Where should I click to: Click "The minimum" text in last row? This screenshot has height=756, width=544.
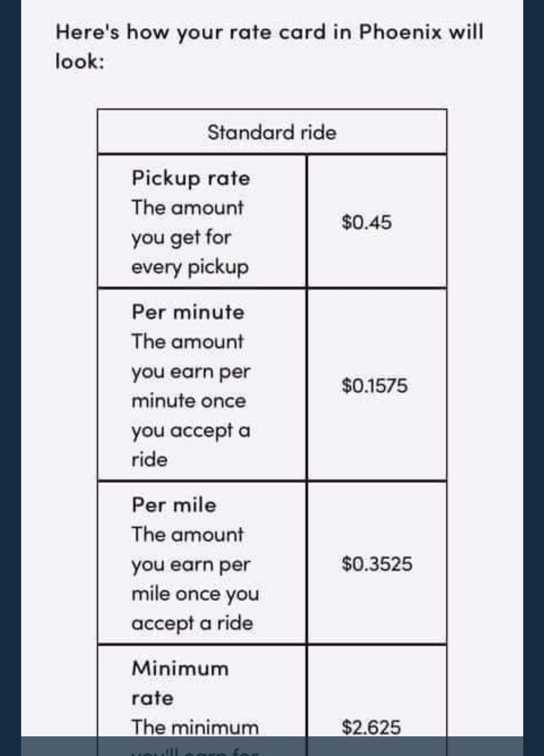[195, 728]
